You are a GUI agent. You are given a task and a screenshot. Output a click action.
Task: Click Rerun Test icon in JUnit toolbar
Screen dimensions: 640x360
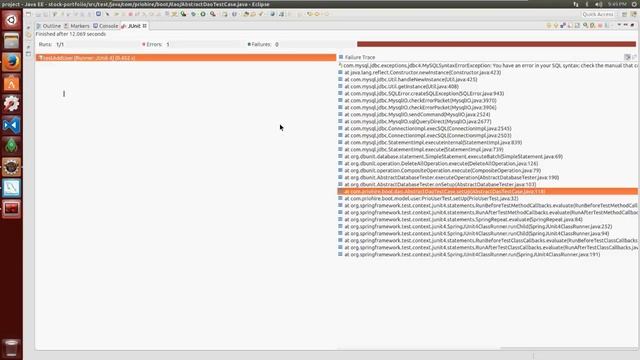pyautogui.click(x=585, y=25)
